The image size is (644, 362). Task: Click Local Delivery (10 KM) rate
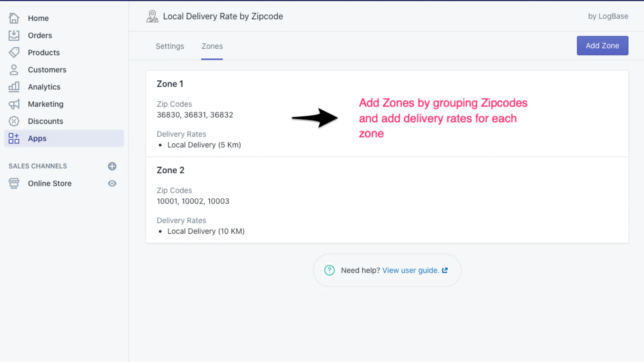pyautogui.click(x=206, y=231)
